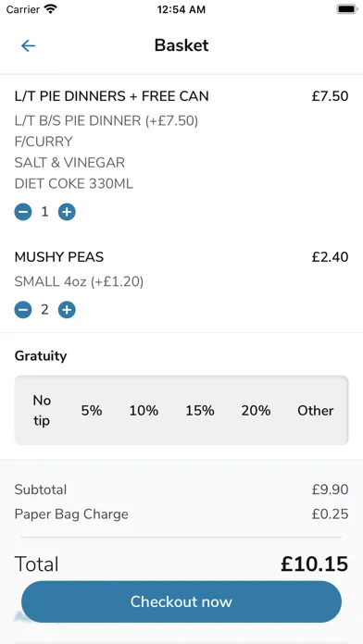Tap the Subtotal row
The image size is (363, 644).
181,489
